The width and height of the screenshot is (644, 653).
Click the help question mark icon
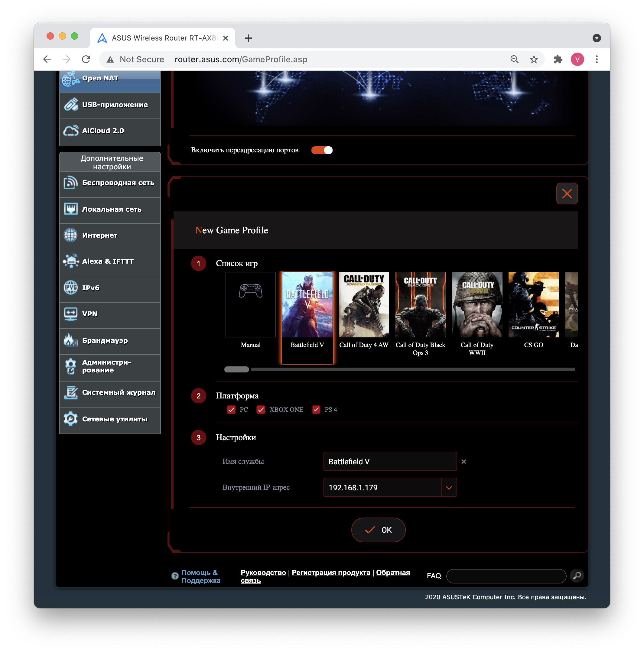175,576
